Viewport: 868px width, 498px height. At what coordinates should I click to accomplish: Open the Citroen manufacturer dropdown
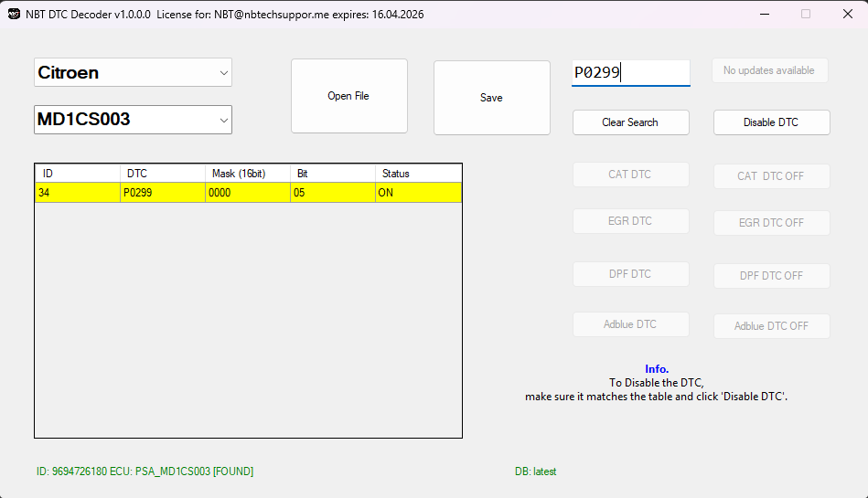click(x=133, y=72)
